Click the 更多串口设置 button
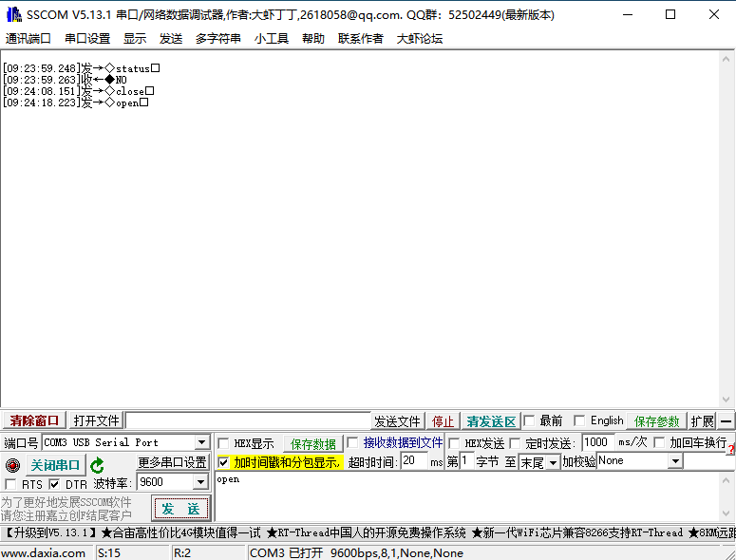This screenshot has height=560, width=736. pos(172,462)
